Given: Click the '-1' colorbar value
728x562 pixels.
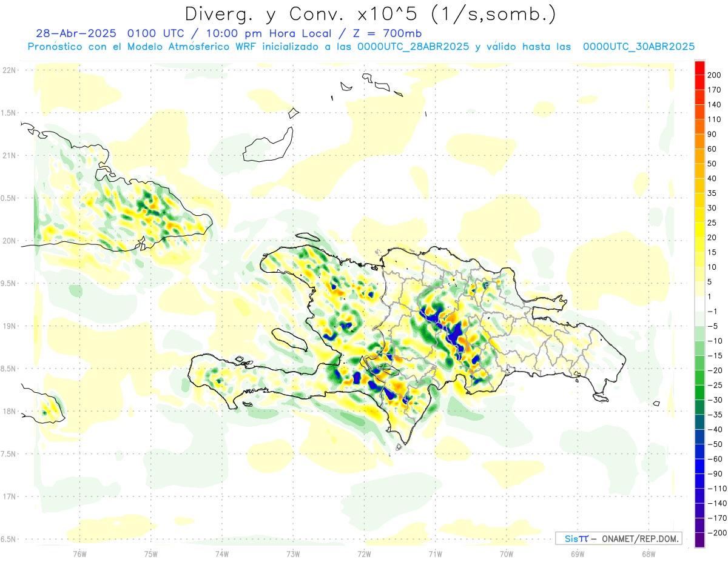Looking at the screenshot, I should 713,312.
